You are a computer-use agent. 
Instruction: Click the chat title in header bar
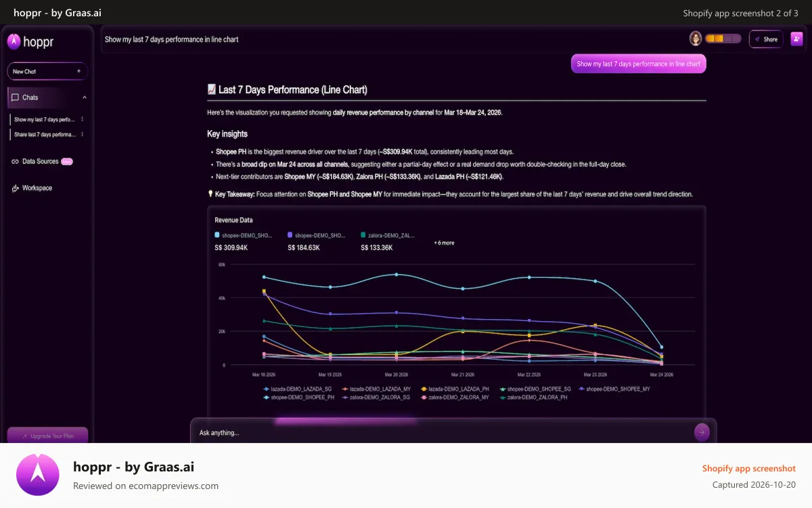[x=172, y=39]
